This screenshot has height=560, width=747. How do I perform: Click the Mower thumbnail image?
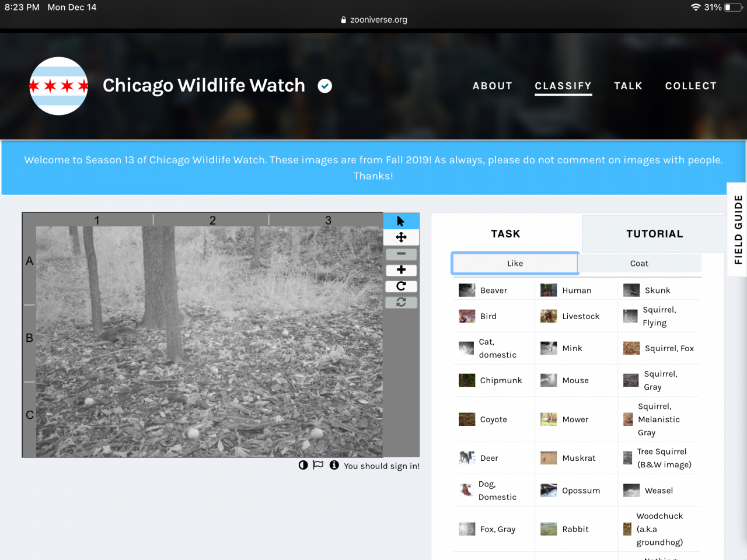click(x=549, y=419)
